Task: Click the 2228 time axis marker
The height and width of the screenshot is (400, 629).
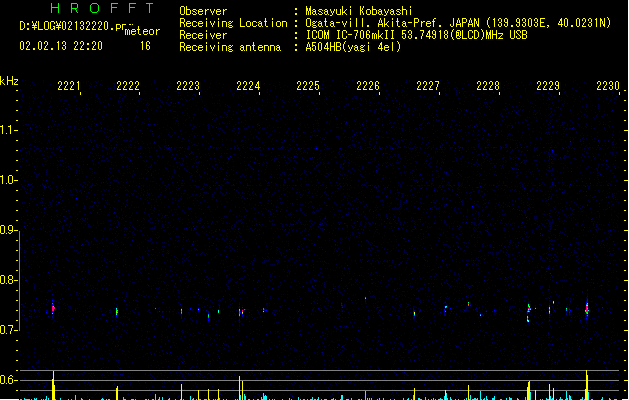Action: click(x=488, y=86)
